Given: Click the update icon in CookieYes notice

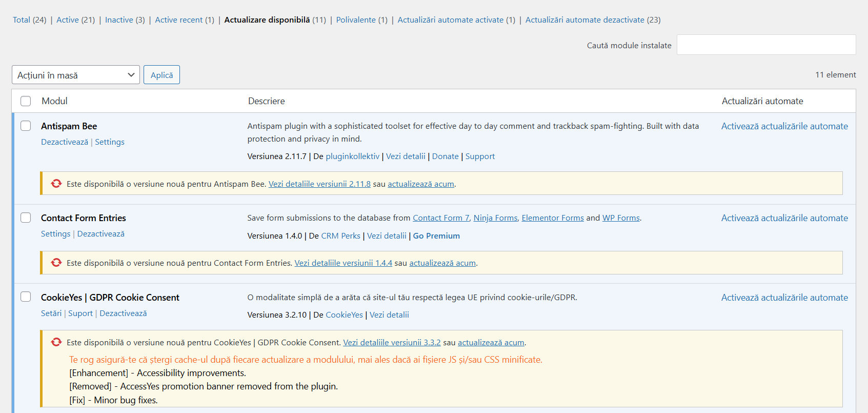Looking at the screenshot, I should [56, 342].
